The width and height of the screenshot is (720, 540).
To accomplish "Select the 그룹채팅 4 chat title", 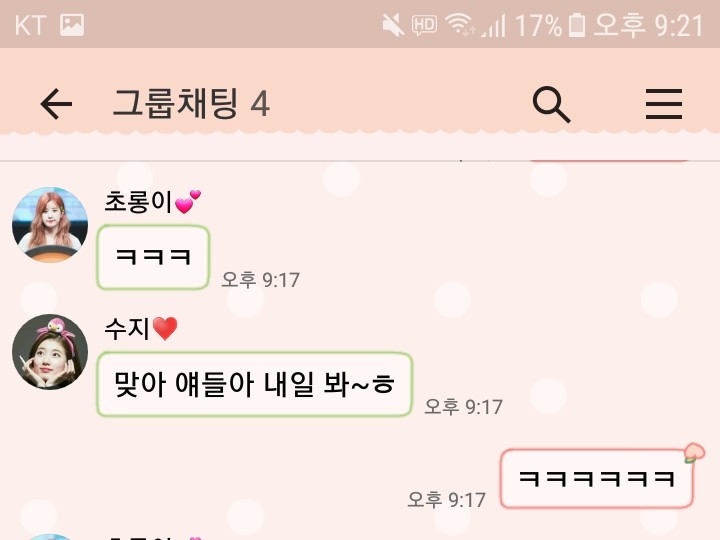I will pyautogui.click(x=191, y=104).
